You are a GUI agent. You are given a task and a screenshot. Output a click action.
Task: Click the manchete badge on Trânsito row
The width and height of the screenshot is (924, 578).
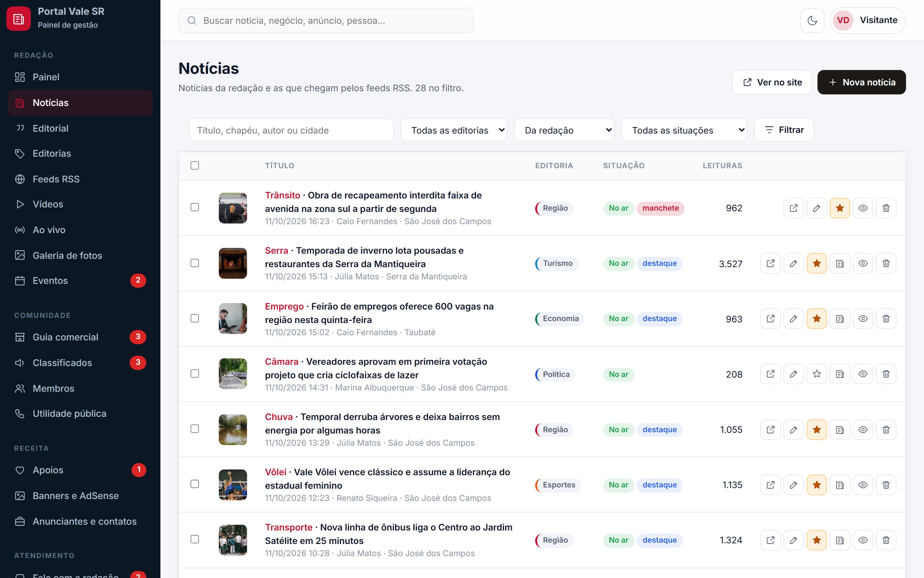tap(661, 208)
